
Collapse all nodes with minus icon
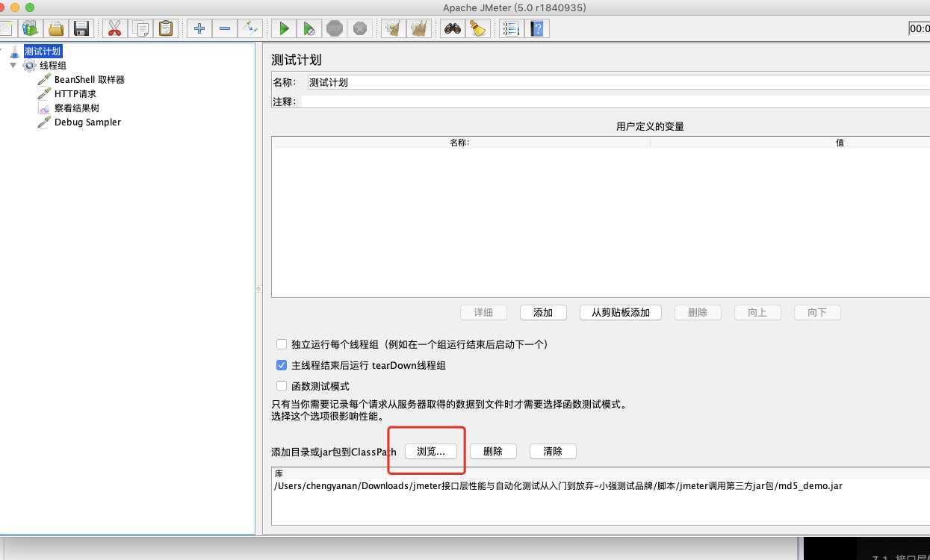coord(224,28)
